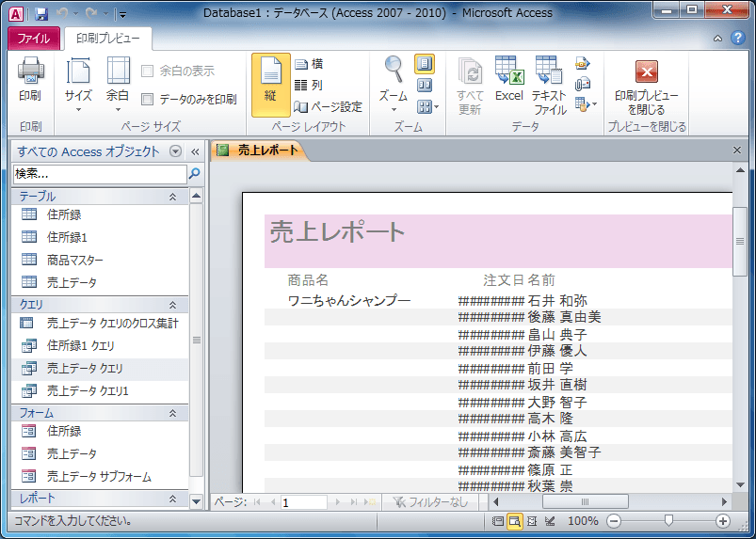Collapse the フォーム group
Viewport: 756px width, 539px height.
[172, 413]
